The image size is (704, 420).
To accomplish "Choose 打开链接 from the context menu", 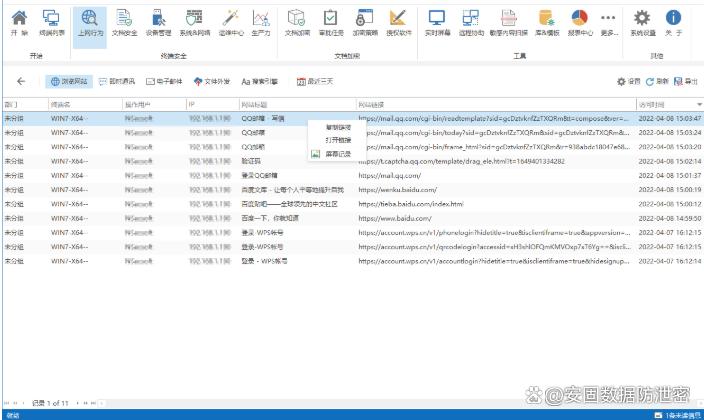I will (337, 141).
